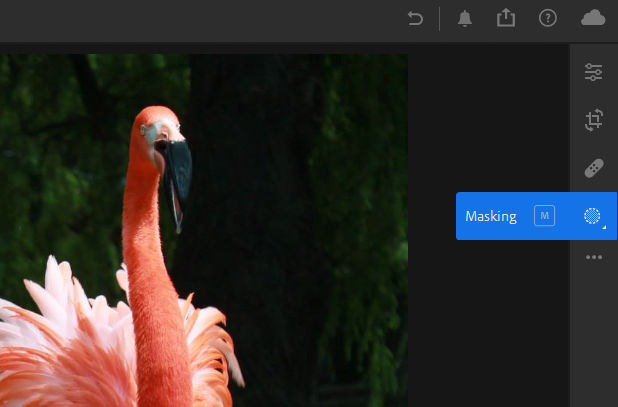Viewport: 618px width, 407px height.
Task: Click the flamingo photo in canvas
Action: (204, 230)
